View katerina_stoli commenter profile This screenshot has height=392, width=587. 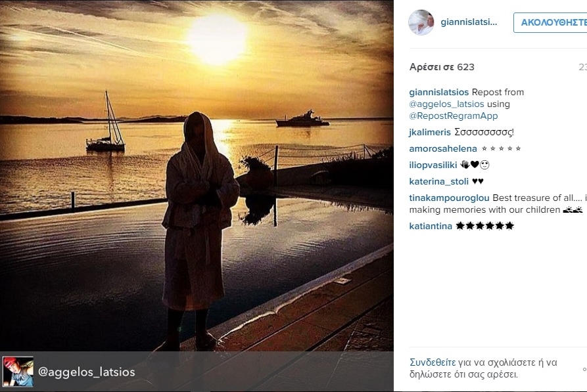point(438,181)
